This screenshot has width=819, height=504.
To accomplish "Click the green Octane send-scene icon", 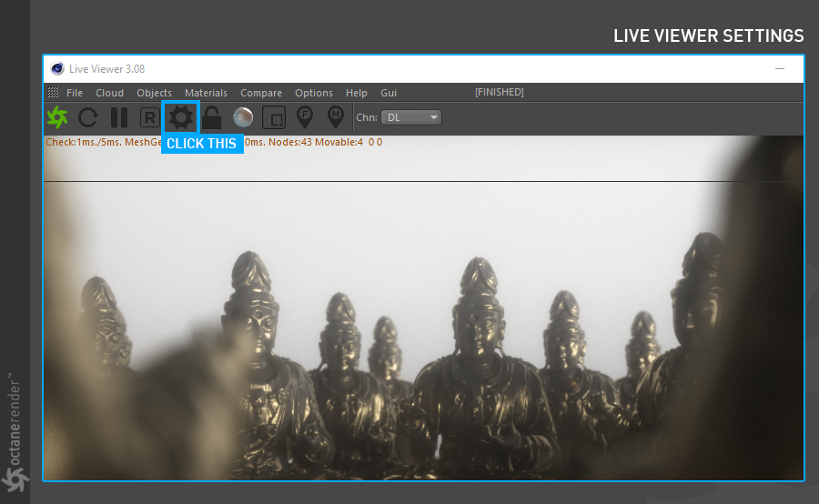I will pyautogui.click(x=57, y=117).
